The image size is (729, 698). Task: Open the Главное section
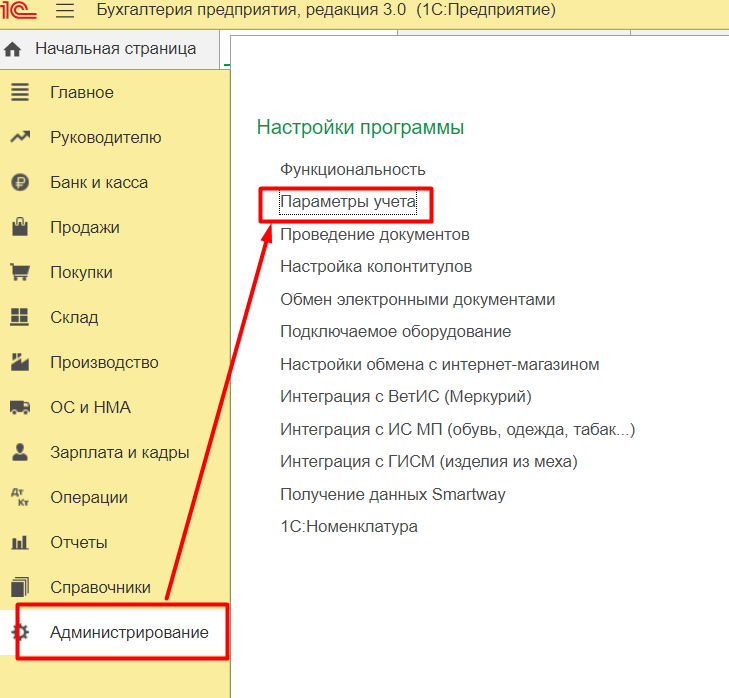click(x=82, y=92)
